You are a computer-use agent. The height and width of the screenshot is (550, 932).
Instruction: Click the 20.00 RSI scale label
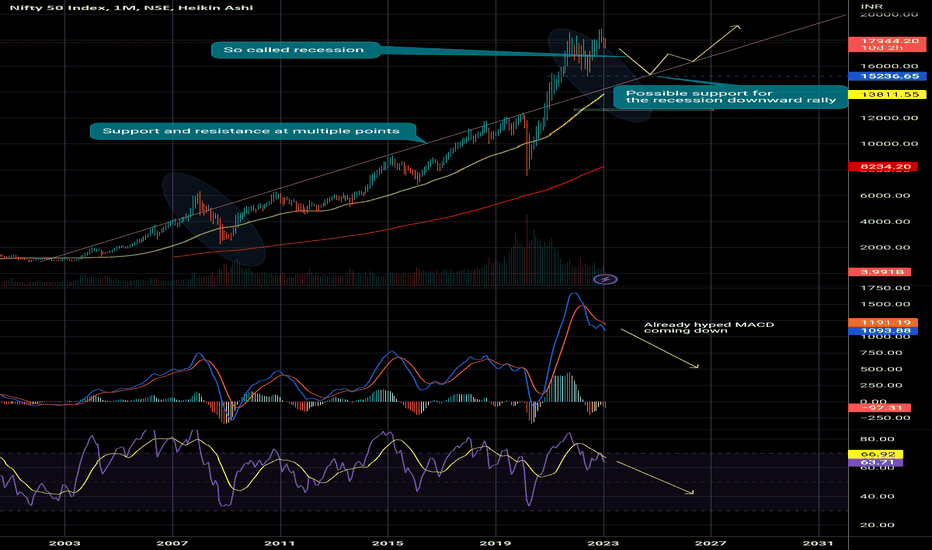(877, 525)
